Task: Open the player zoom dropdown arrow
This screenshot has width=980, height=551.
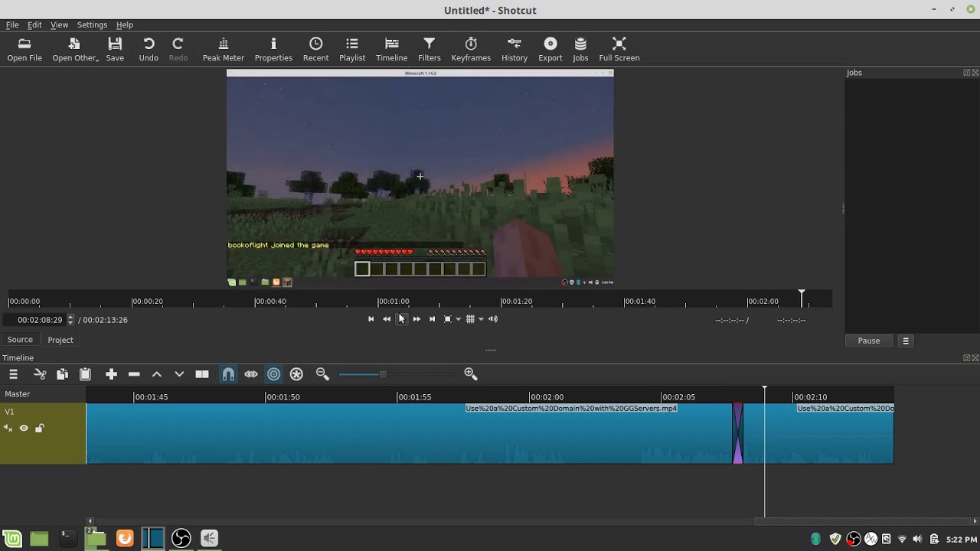Action: [459, 319]
